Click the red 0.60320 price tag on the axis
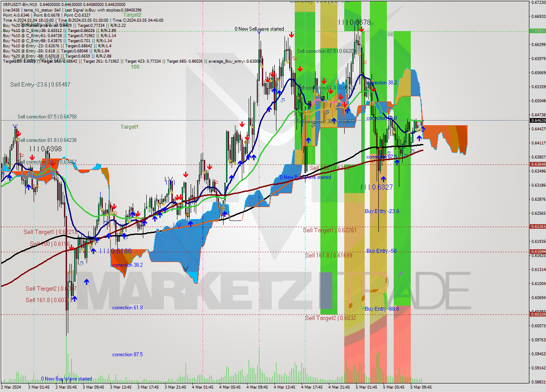The height and width of the screenshot is (392, 546). coord(537,314)
